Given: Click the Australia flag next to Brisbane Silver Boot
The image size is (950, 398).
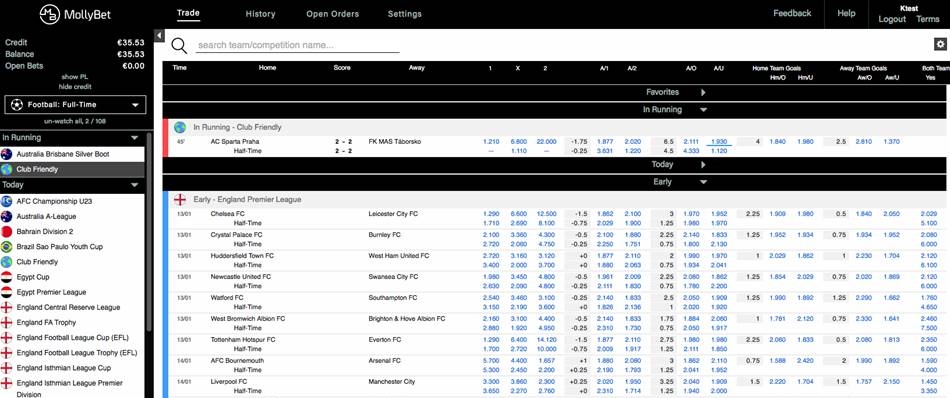Looking at the screenshot, I should (x=7, y=154).
